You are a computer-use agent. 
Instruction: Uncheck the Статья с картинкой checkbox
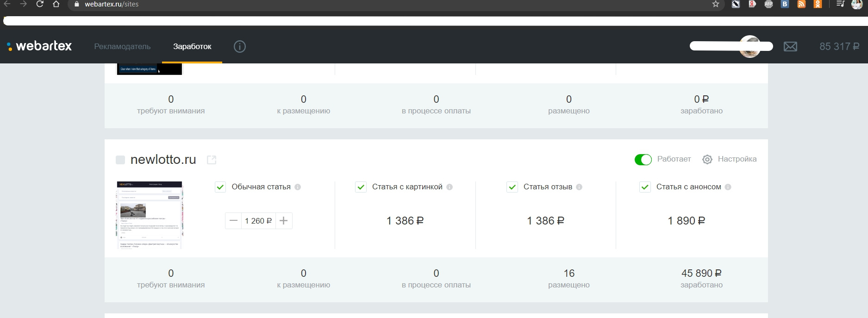pos(361,187)
